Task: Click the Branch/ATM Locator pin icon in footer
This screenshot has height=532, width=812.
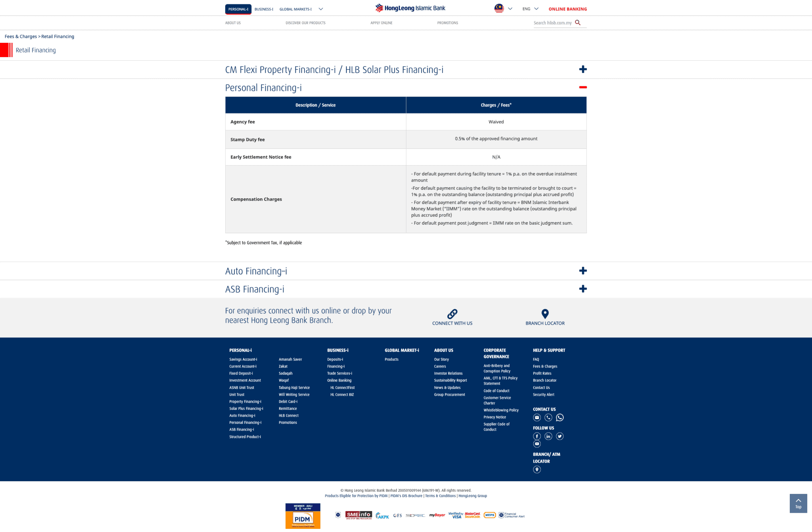Action: point(537,469)
